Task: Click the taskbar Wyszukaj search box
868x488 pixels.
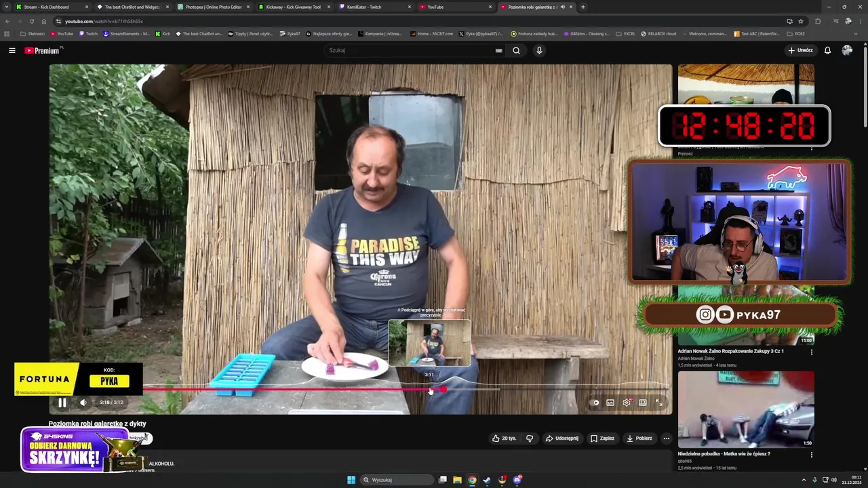Action: tap(397, 480)
